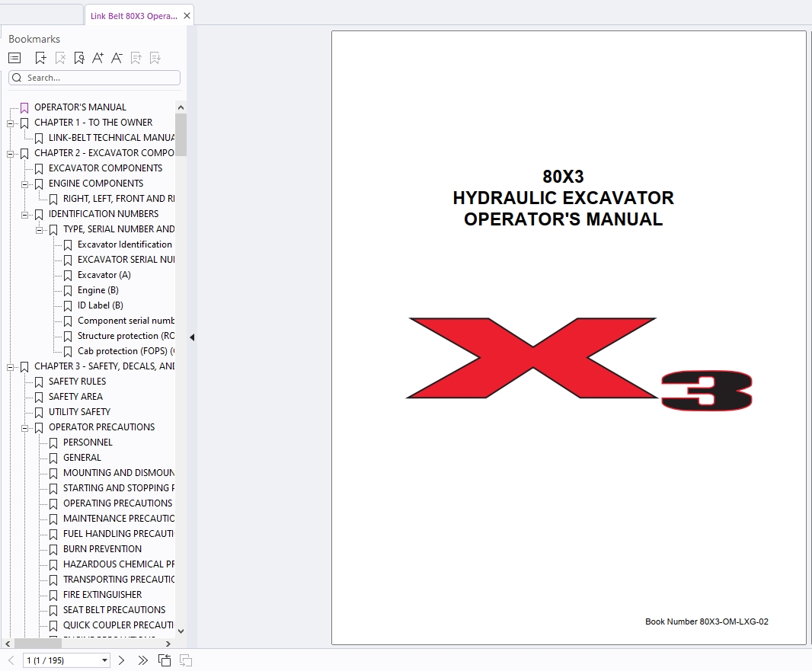This screenshot has width=812, height=671.
Task: Go to the EXCAVATOR COMPONENTS bookmark
Action: pos(105,168)
